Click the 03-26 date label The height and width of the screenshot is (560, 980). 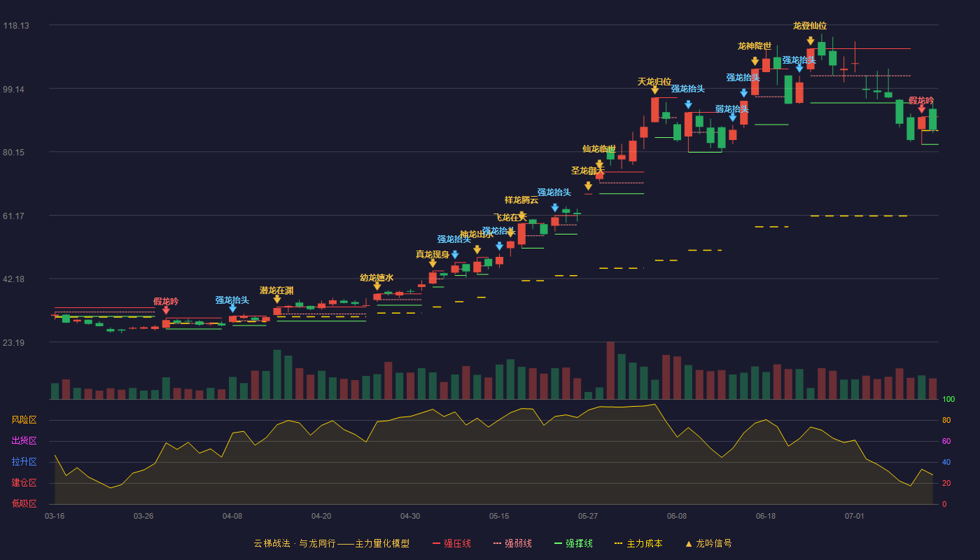point(143,516)
